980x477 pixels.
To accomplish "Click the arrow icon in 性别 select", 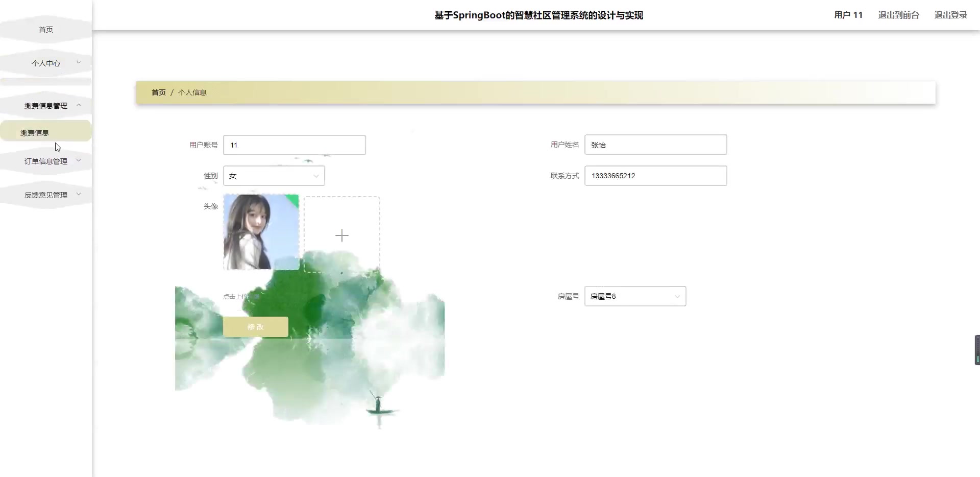I will [x=316, y=176].
